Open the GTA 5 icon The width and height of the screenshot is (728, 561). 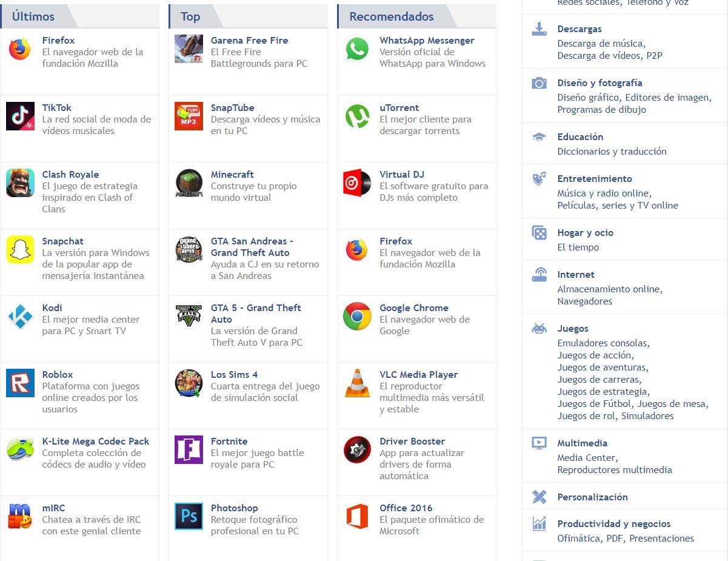(189, 317)
